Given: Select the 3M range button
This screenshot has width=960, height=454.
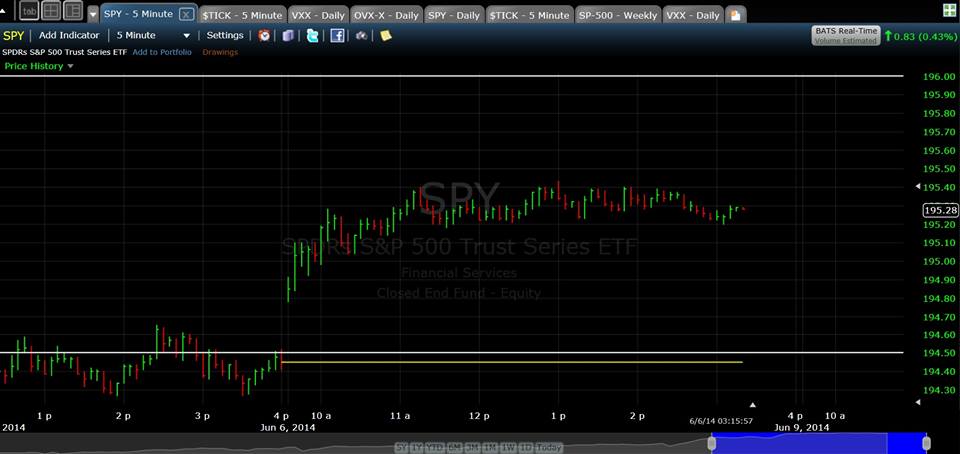Looking at the screenshot, I should point(473,447).
